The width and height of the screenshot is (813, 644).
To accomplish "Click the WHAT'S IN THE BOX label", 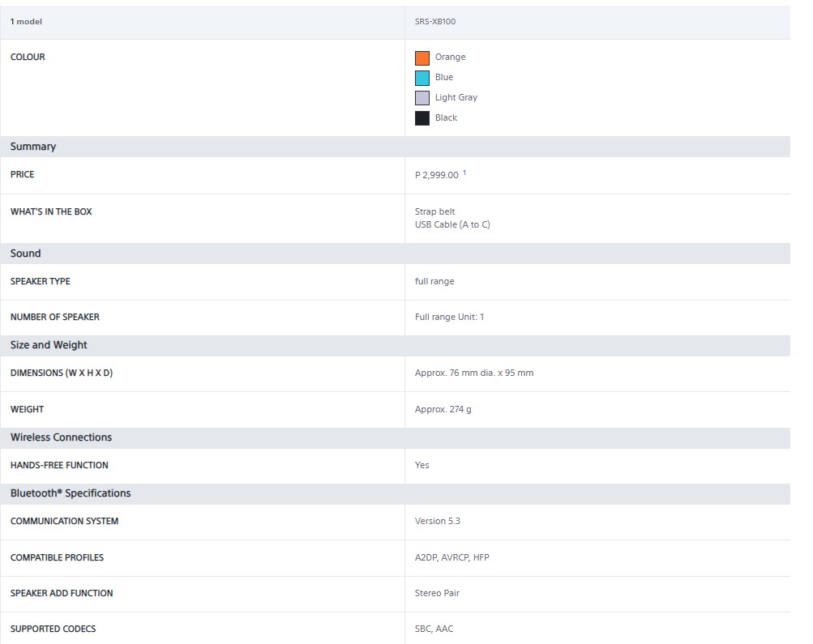I will click(51, 212).
